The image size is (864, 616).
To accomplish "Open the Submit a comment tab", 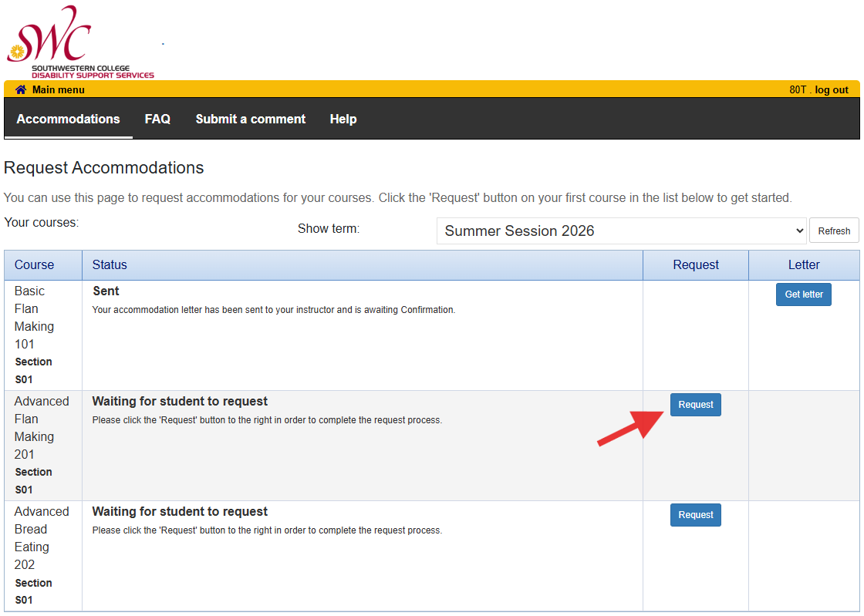I will coord(250,119).
